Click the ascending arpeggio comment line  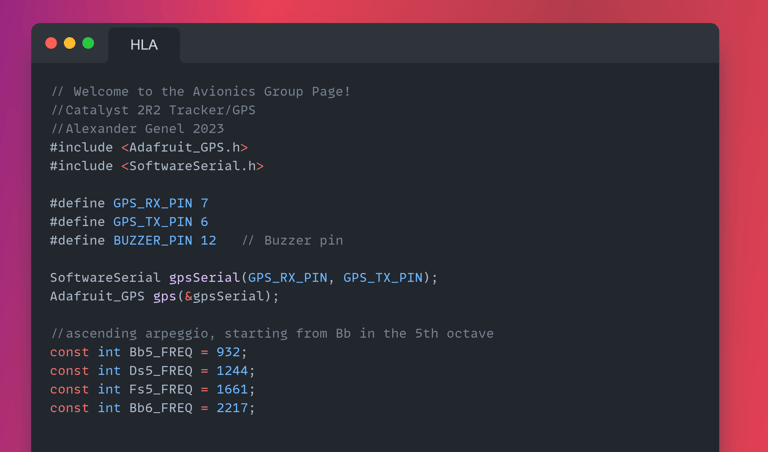pos(271,333)
